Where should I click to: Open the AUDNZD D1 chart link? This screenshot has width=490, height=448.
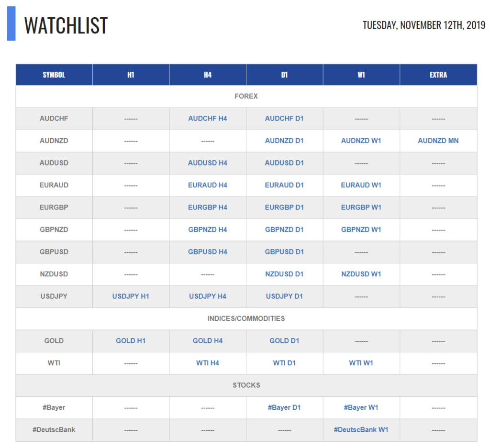284,141
